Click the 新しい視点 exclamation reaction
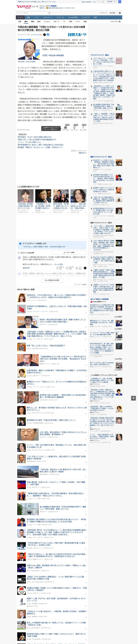Viewport: 138px width, 644px height. pos(83,128)
